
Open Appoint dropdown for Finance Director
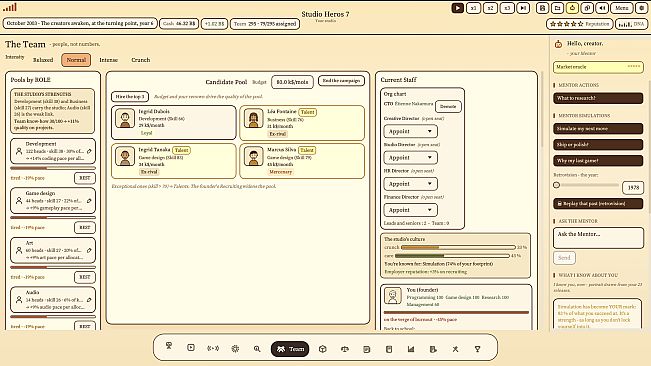tap(410, 210)
